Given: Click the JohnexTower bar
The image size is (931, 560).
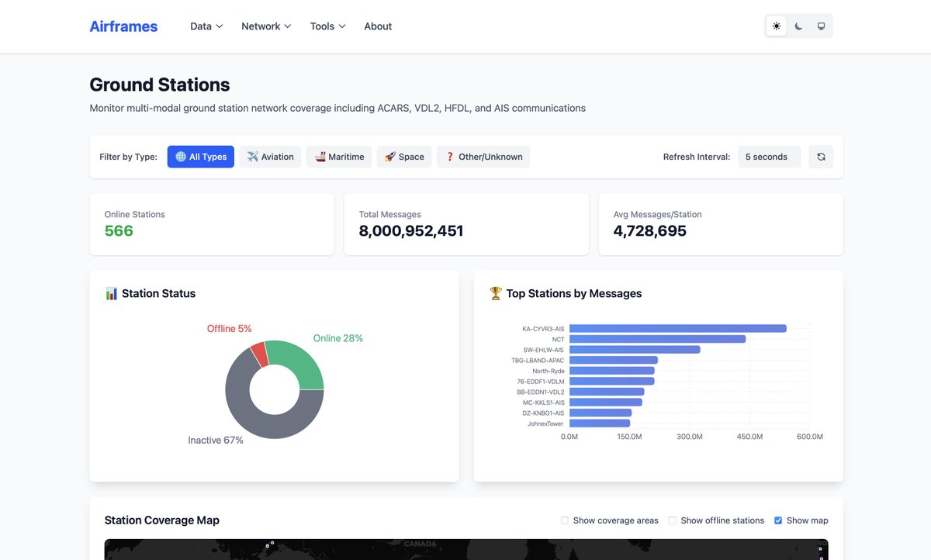Looking at the screenshot, I should [x=600, y=423].
